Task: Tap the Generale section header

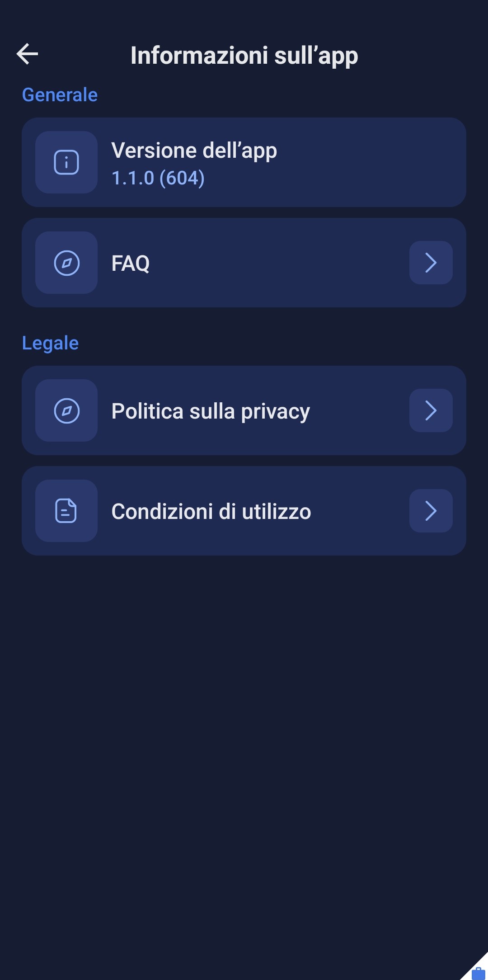Action: coord(60,95)
